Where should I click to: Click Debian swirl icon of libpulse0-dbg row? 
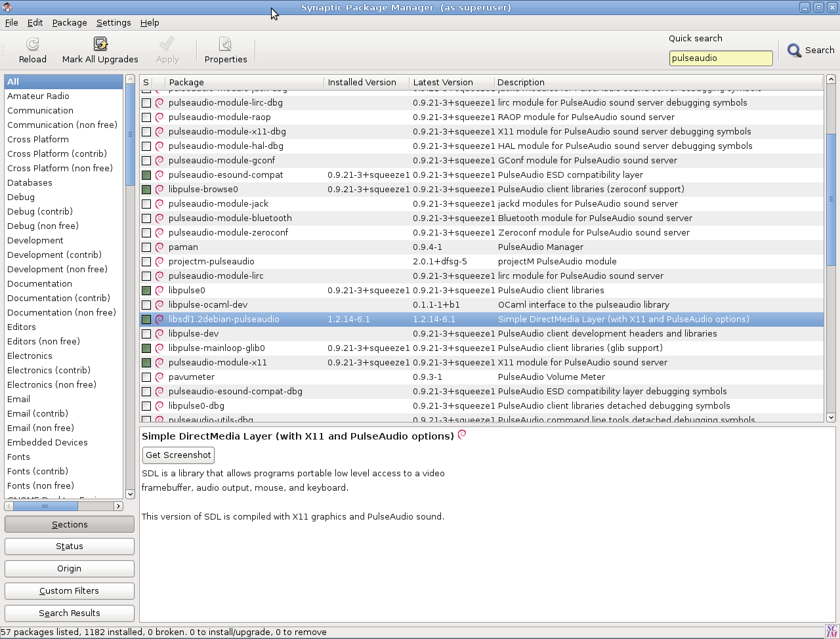[159, 406]
